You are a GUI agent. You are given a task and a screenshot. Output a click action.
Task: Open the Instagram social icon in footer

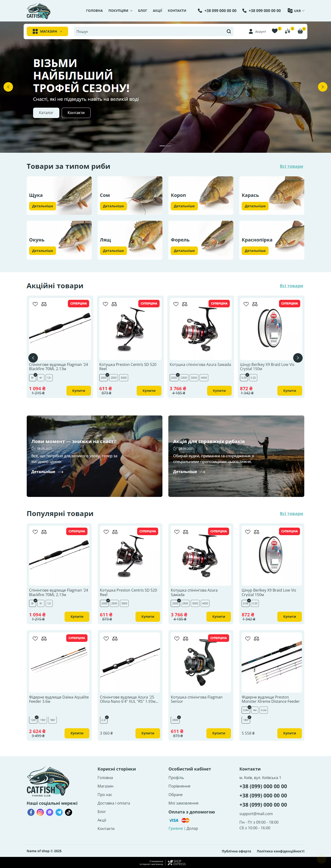[40, 812]
